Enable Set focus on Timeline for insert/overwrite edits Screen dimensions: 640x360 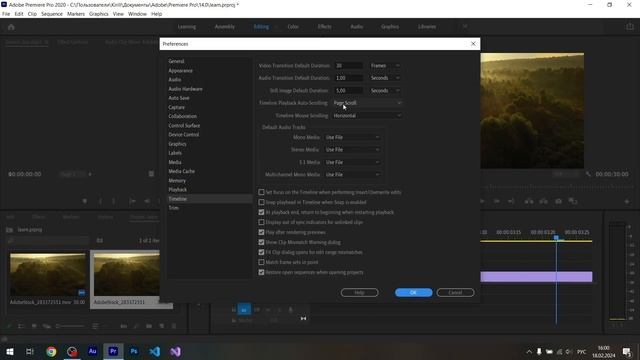click(261, 192)
